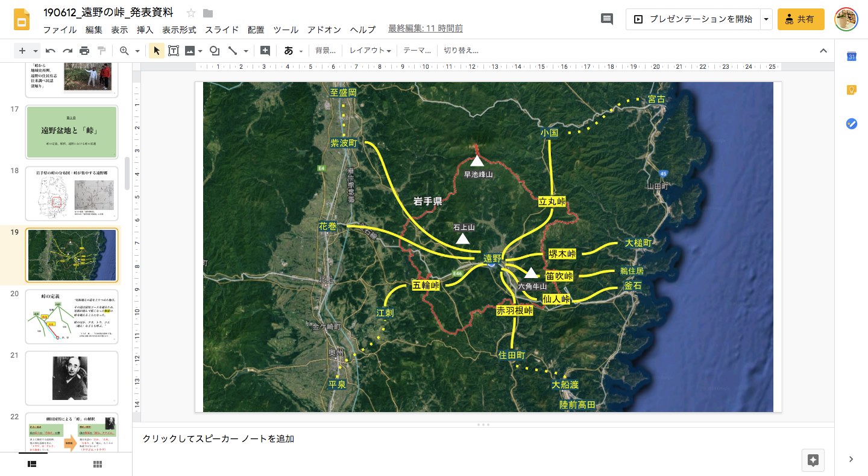
Task: Open Google Keep side panel
Action: coord(851,90)
